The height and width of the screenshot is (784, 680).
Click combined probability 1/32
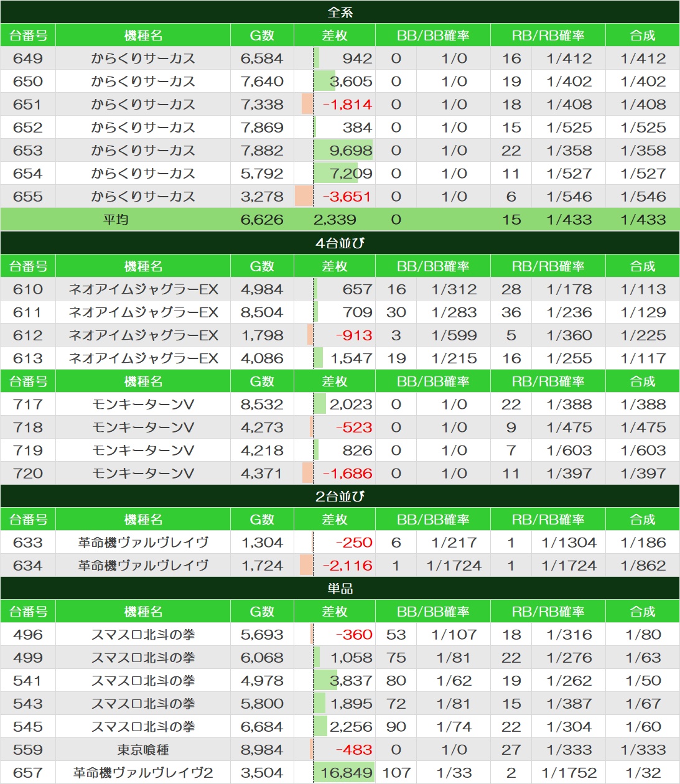point(643,773)
